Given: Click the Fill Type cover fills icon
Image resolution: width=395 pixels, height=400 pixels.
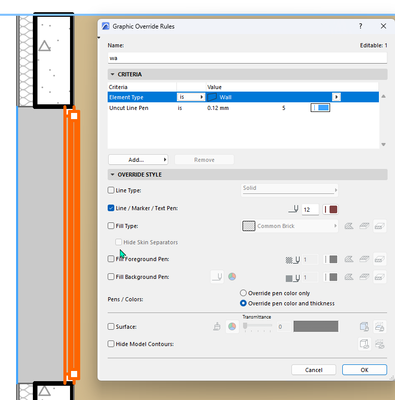Looking at the screenshot, I should tap(364, 226).
